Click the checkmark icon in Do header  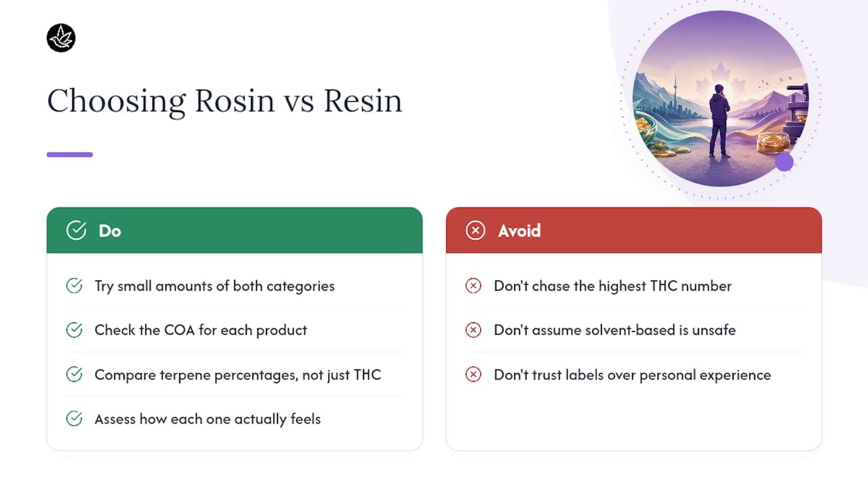click(x=76, y=230)
